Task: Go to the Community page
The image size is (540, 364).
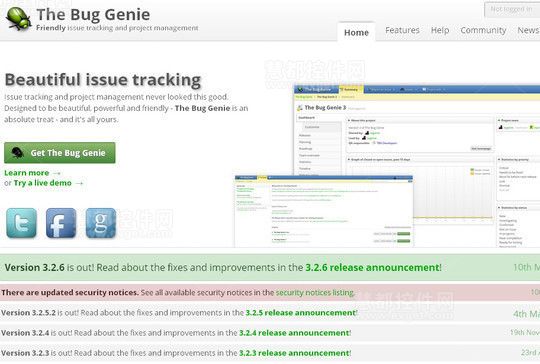Action: (x=483, y=30)
